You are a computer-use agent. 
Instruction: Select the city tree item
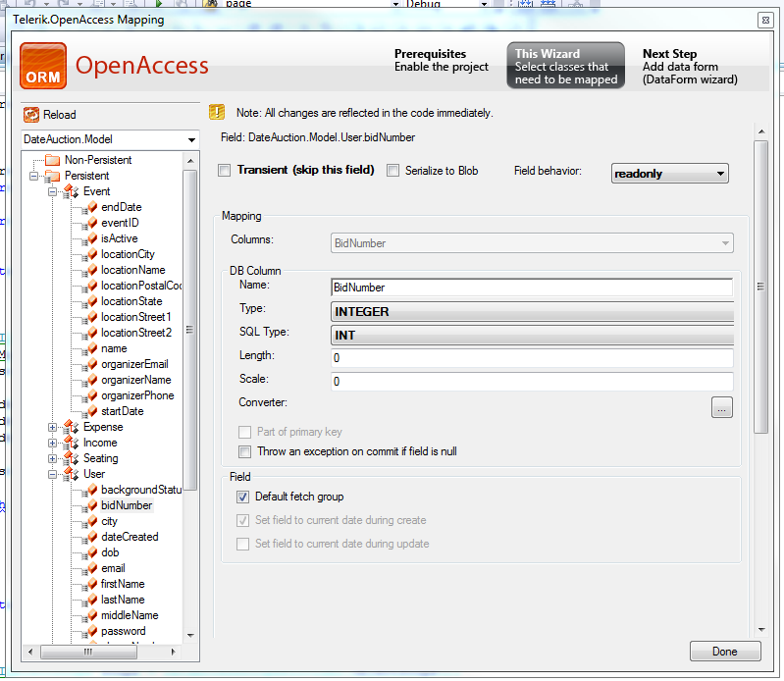109,521
